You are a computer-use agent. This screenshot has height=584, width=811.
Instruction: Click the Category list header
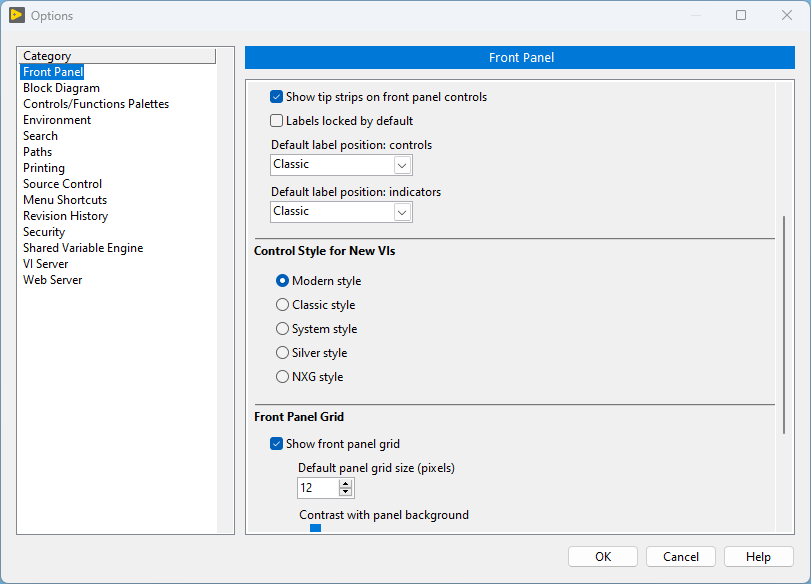(117, 56)
